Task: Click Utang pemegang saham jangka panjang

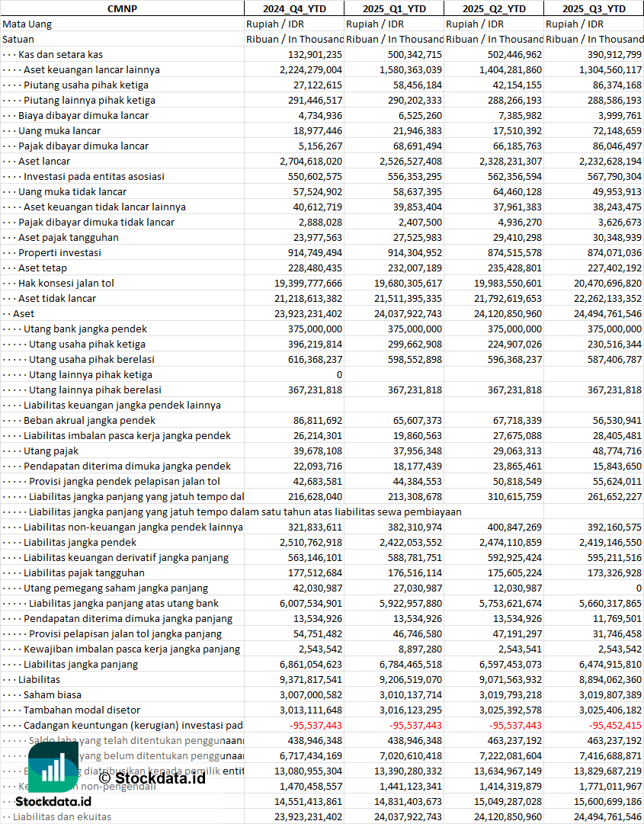Action: (116, 588)
